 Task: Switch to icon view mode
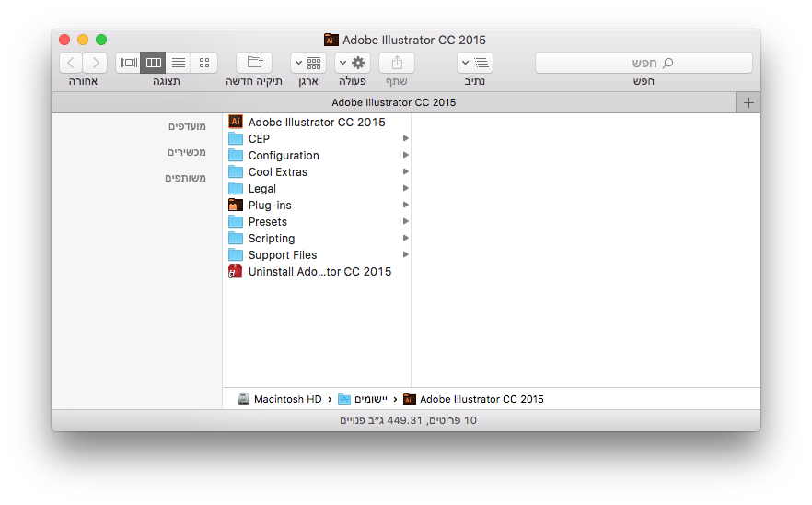[204, 63]
